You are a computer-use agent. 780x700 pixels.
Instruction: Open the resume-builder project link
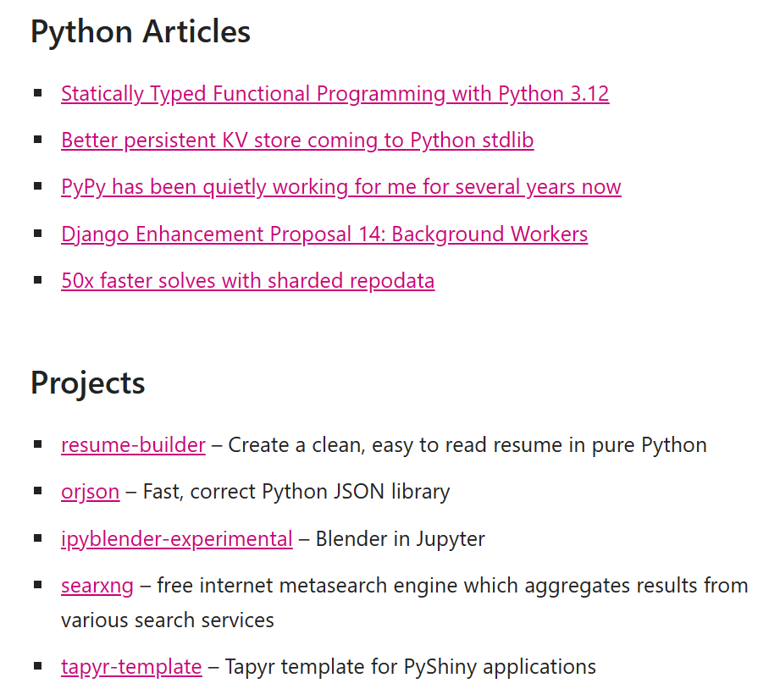point(133,445)
